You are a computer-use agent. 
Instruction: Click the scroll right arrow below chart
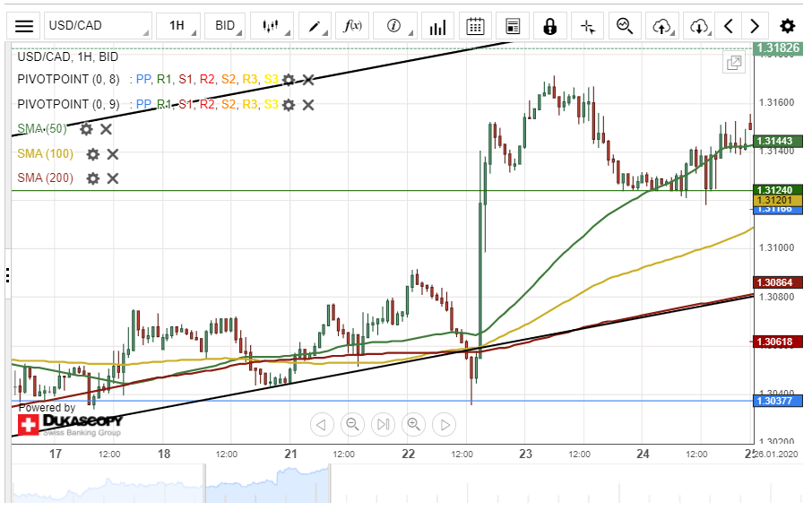(444, 424)
